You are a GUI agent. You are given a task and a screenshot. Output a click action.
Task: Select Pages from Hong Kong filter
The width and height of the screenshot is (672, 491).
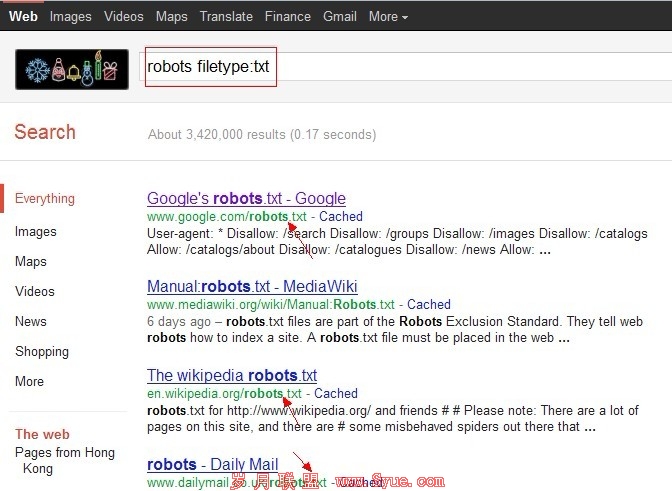pos(64,460)
